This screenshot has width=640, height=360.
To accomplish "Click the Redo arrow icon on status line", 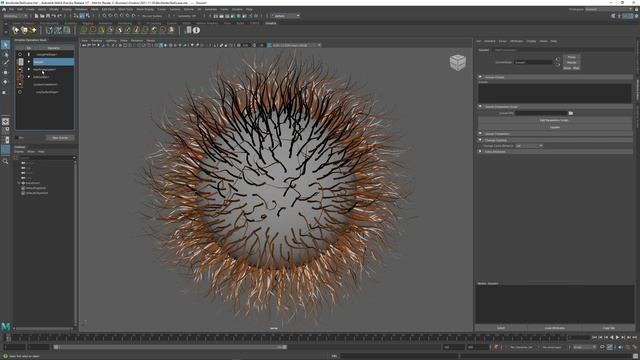I will (x=59, y=16).
